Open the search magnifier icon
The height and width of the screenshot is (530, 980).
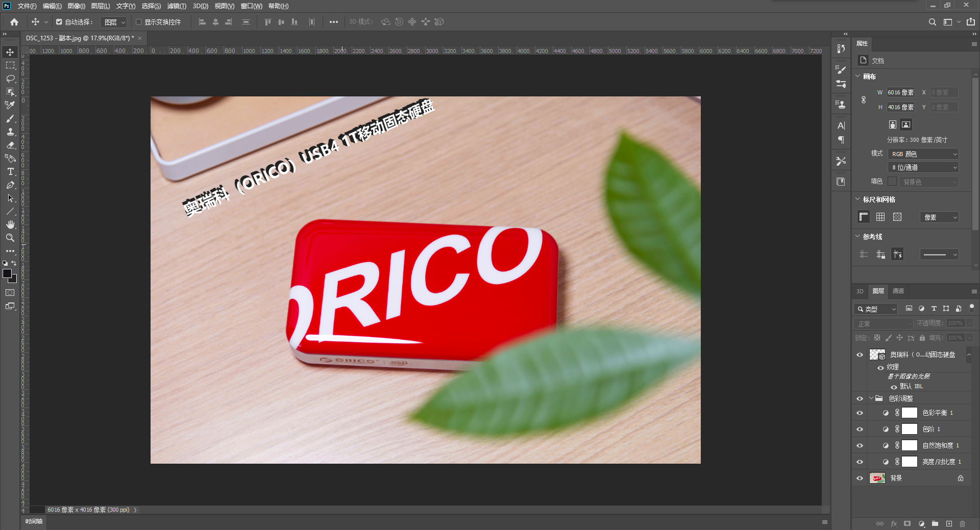(932, 22)
